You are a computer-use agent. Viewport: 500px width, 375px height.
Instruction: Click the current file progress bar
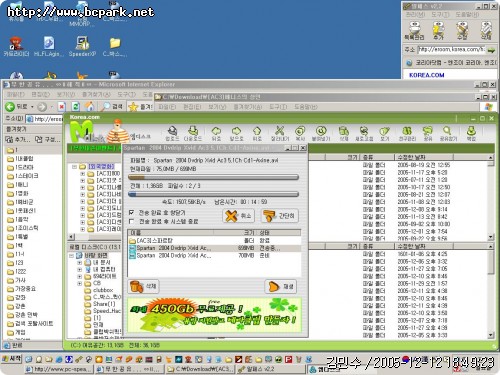[x=213, y=177]
